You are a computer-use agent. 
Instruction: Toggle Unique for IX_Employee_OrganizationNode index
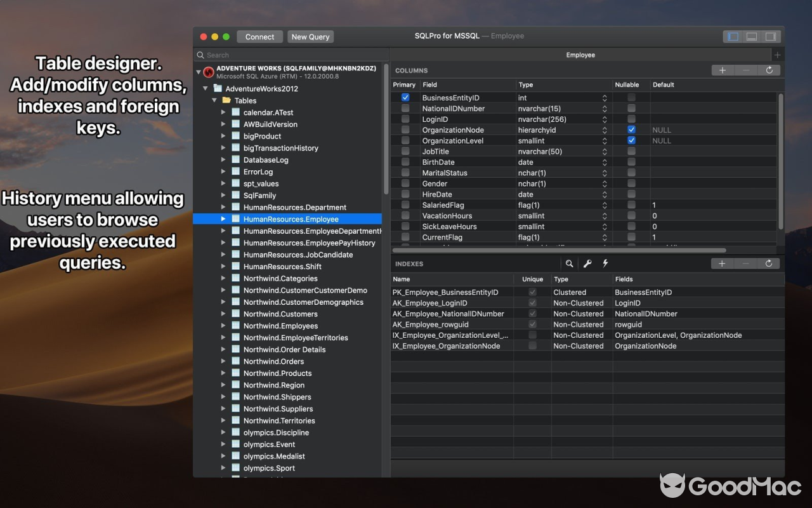(532, 345)
